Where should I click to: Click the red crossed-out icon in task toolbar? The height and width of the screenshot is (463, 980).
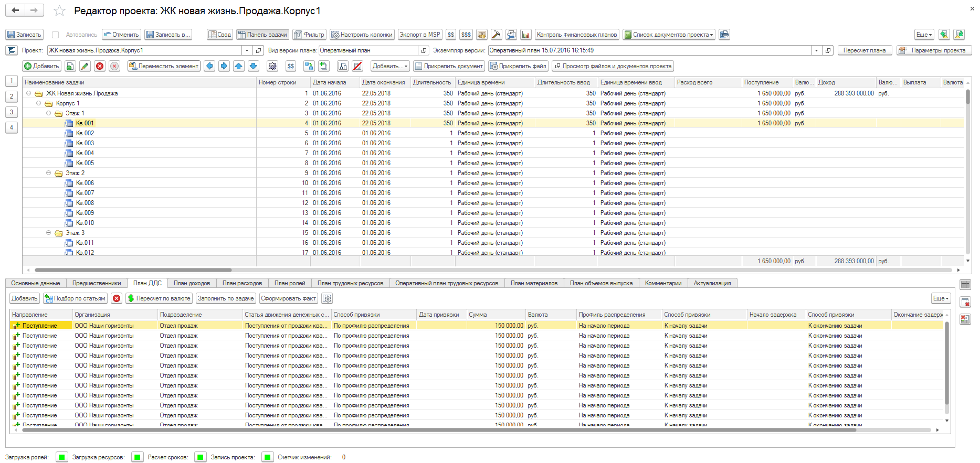[357, 66]
